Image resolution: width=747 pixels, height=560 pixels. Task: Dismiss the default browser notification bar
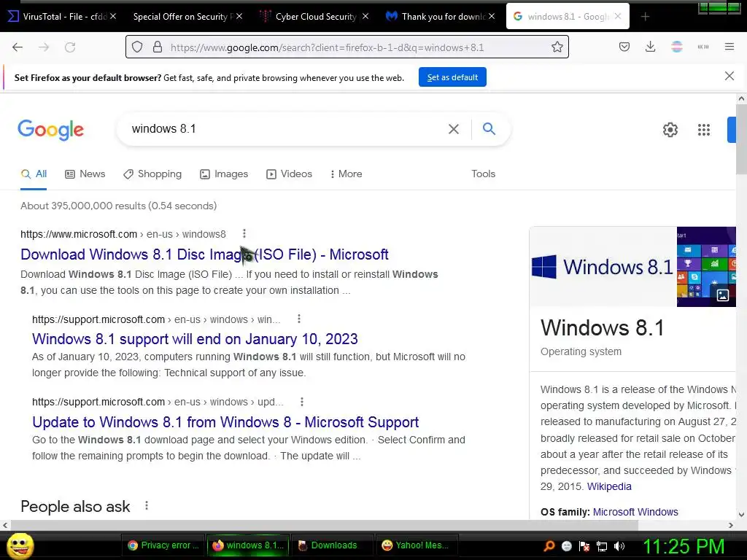[729, 76]
